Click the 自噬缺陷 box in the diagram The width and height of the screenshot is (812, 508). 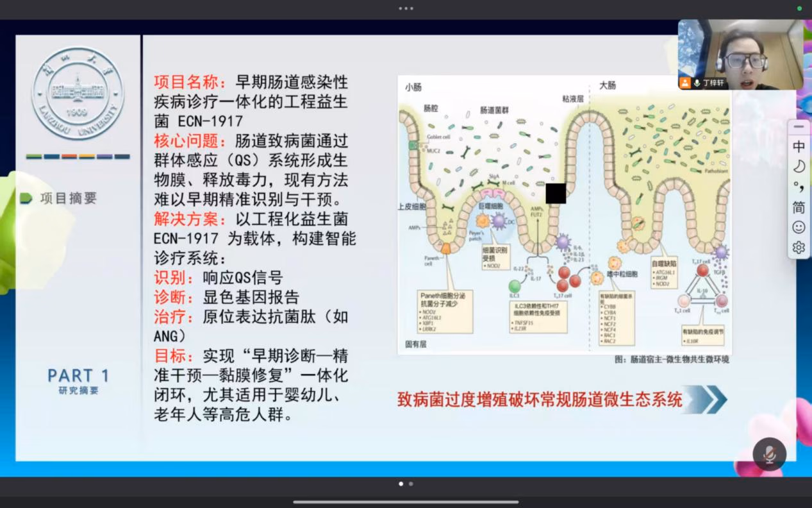663,273
